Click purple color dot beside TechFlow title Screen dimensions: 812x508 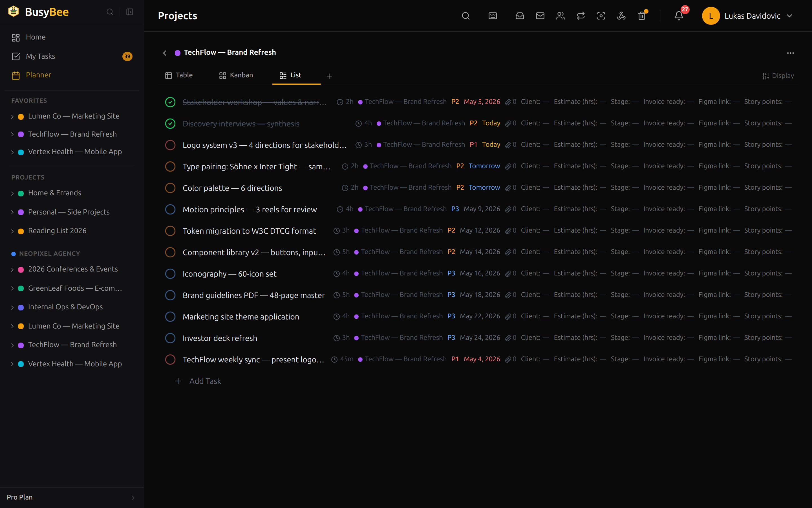pos(178,53)
